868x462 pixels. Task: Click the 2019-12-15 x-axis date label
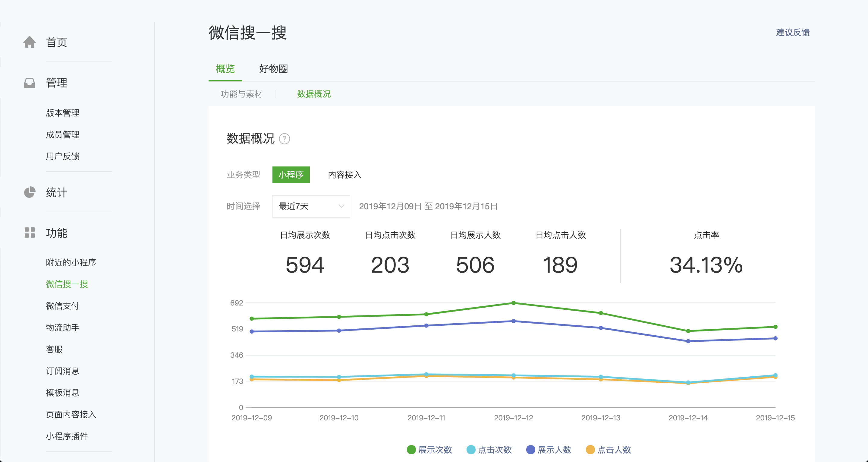[x=775, y=418]
